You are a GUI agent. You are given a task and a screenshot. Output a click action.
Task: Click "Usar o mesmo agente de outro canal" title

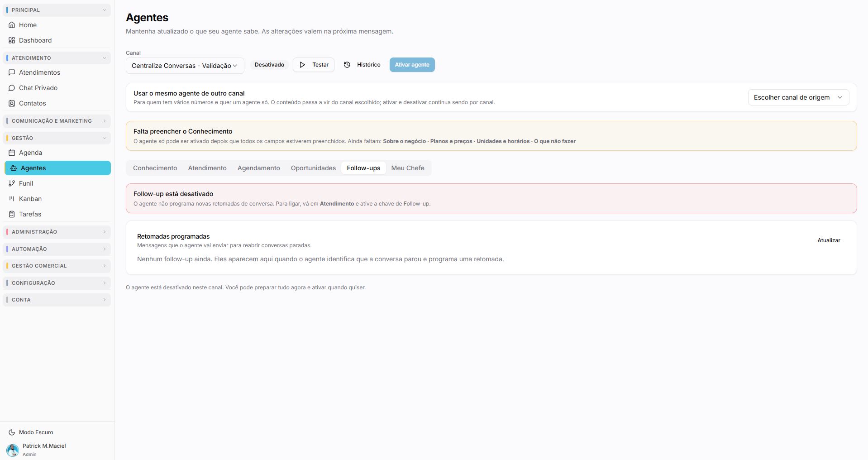(x=189, y=93)
